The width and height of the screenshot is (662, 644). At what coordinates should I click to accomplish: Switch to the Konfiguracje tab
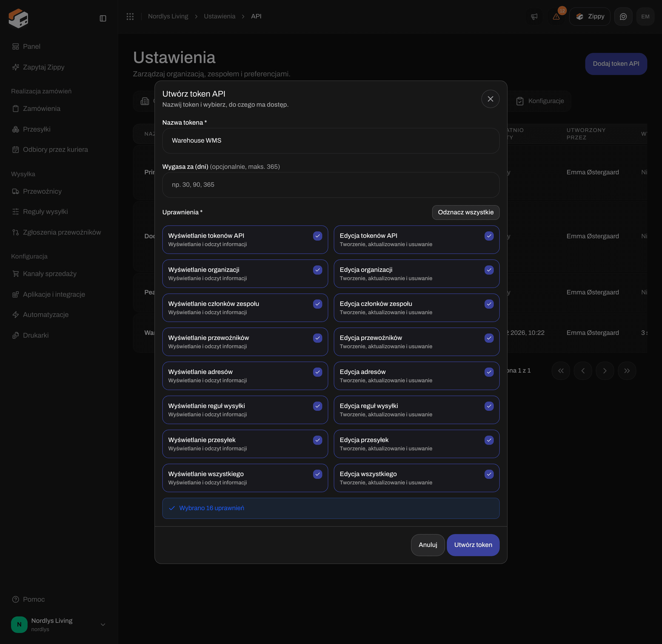pos(540,101)
